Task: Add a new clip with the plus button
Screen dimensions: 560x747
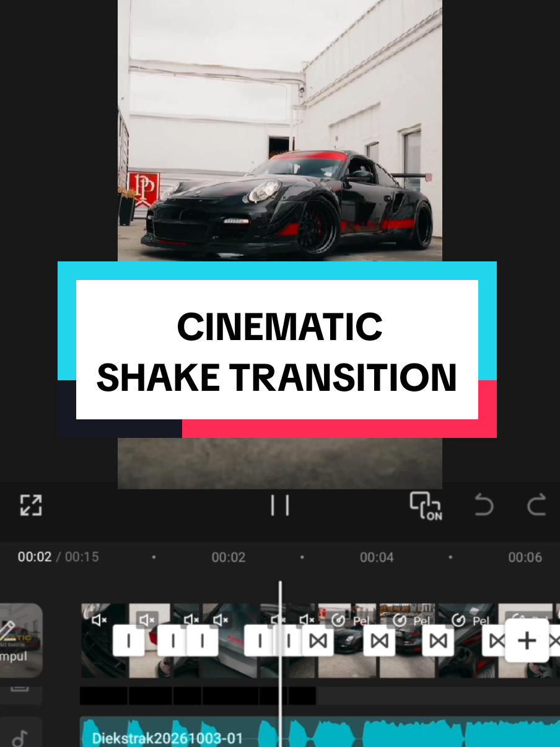Action: click(527, 640)
